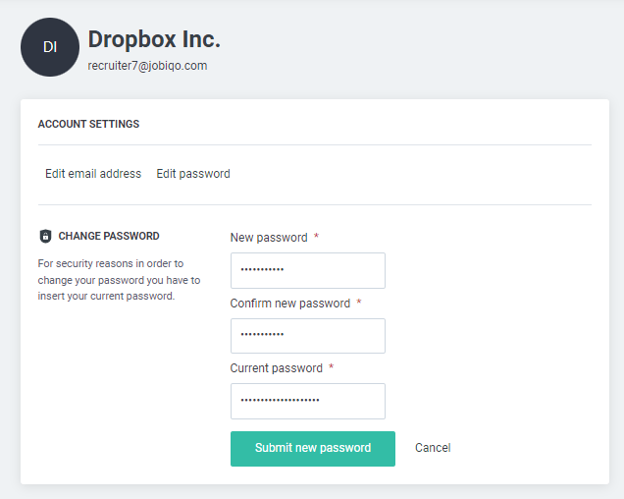Click the CHANGE PASSWORD heading
This screenshot has height=499, width=624.
(x=109, y=236)
